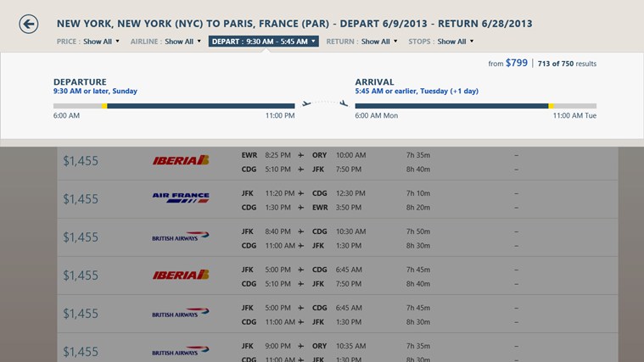Click departure slider's yellow start handle
This screenshot has width=644, height=362.
104,106
